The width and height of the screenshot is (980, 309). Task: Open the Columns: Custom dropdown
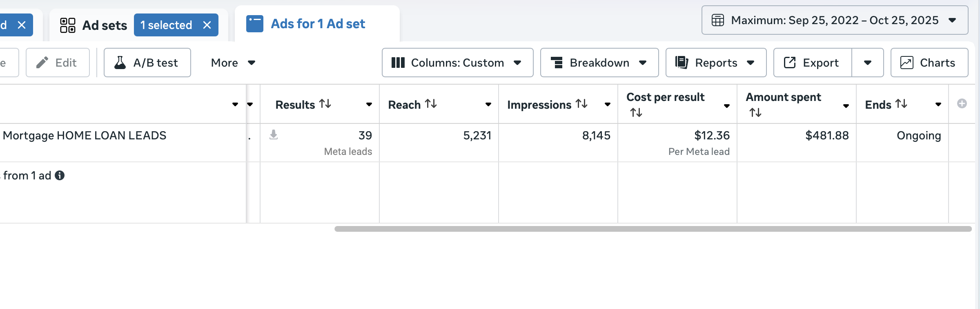pos(457,63)
